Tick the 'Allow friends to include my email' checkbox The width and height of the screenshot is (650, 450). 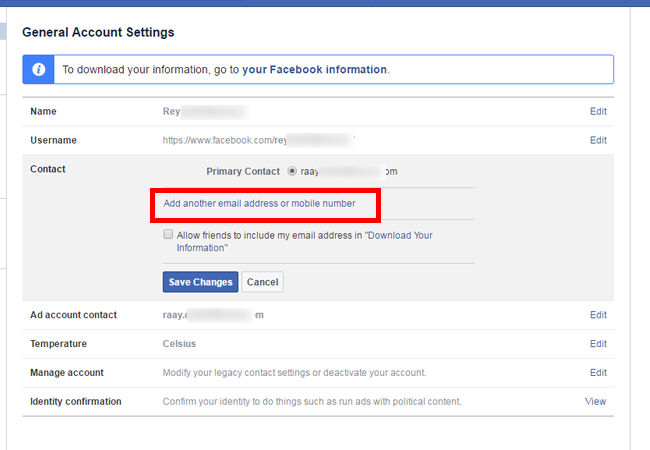(168, 235)
